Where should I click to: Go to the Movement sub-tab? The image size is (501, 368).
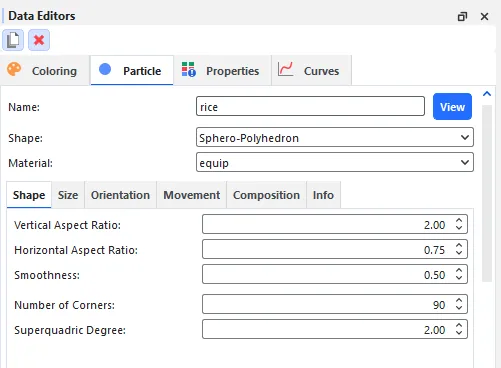tap(192, 195)
